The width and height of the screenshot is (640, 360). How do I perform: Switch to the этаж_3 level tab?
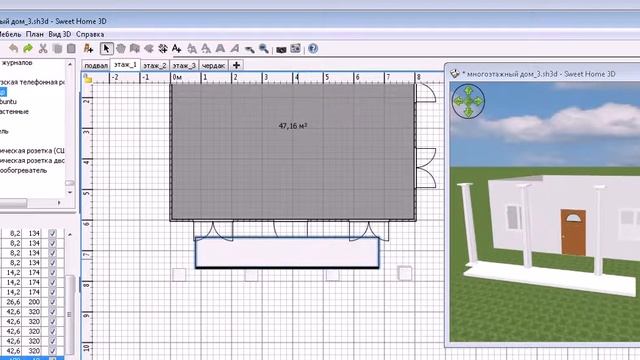point(184,65)
